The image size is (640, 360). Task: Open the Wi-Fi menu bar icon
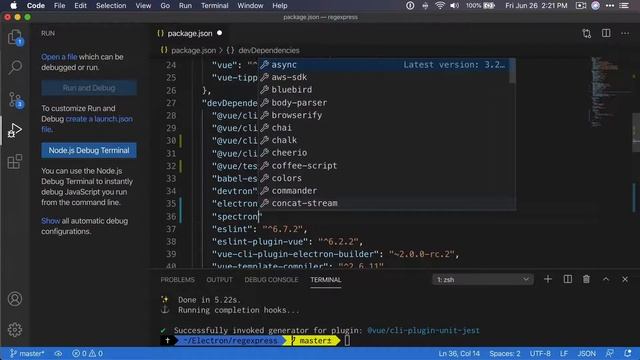[x=440, y=6]
